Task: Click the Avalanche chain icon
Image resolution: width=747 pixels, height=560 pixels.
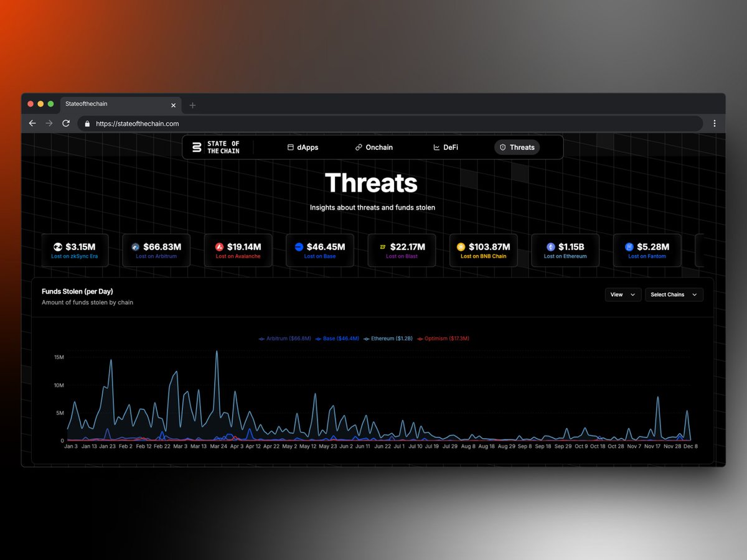Action: pyautogui.click(x=219, y=247)
